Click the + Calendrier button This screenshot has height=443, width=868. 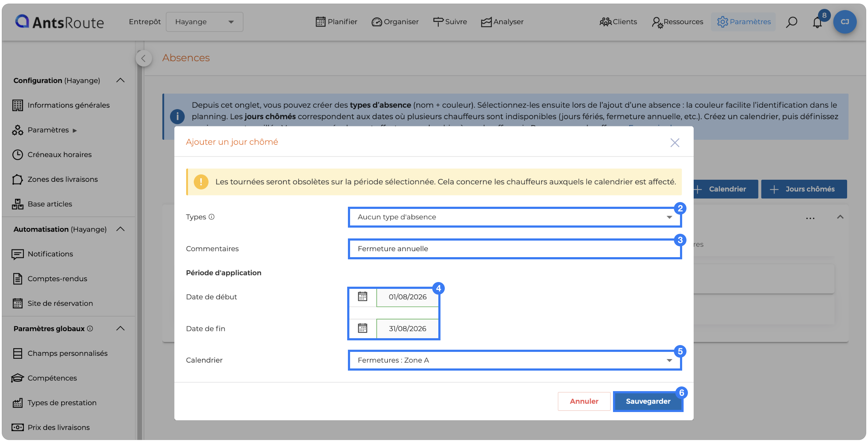(725, 189)
